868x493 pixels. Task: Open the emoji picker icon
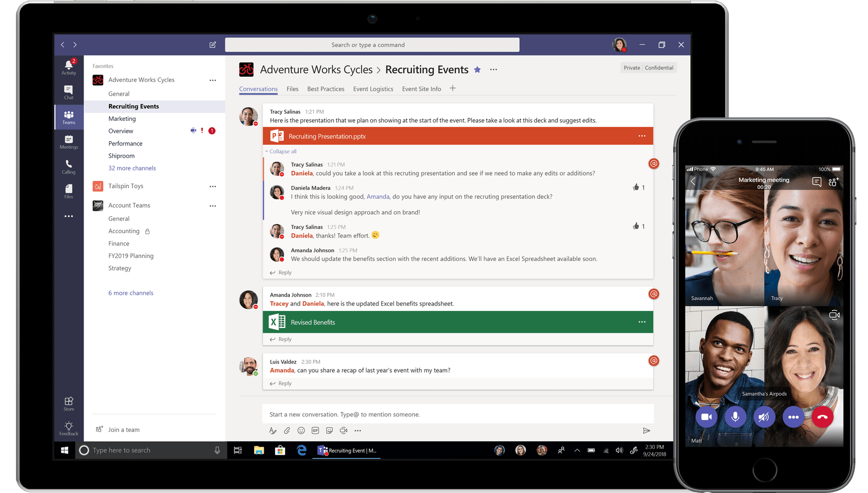pyautogui.click(x=301, y=431)
